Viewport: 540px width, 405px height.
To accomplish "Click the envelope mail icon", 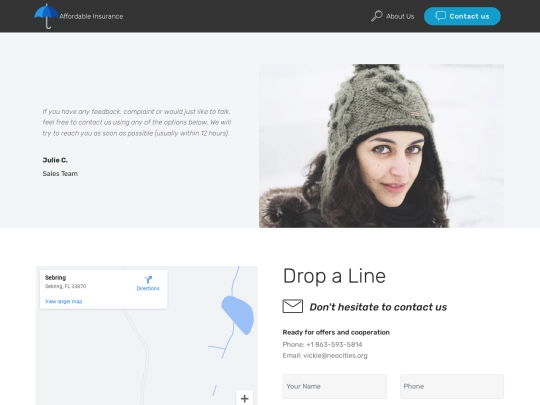I will pos(293,306).
